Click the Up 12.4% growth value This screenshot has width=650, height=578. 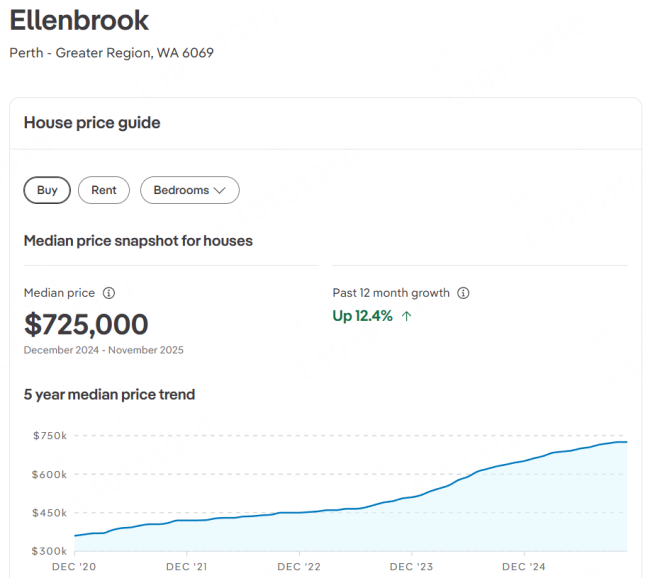click(x=362, y=316)
